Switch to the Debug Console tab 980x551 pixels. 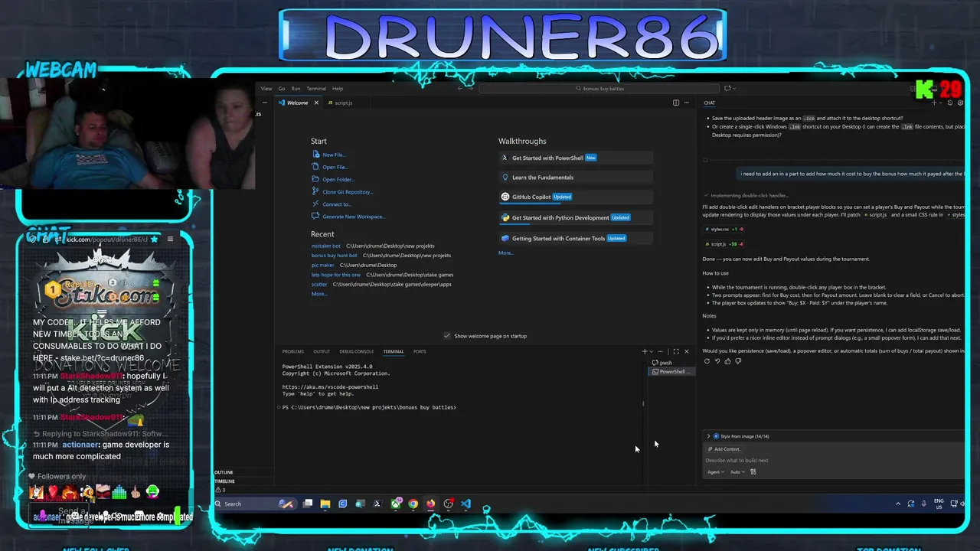pyautogui.click(x=356, y=351)
